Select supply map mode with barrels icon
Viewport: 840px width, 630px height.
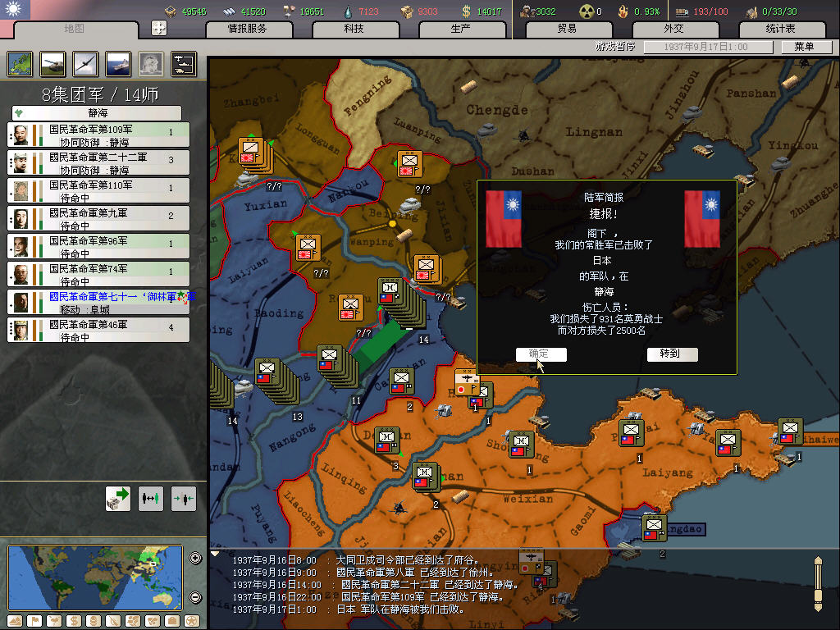tap(94, 621)
